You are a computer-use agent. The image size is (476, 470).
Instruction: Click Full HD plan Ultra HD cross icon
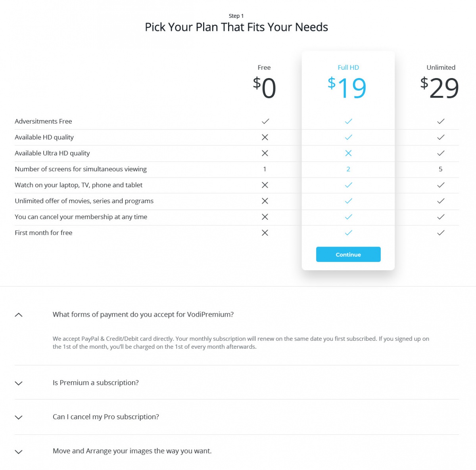point(348,153)
